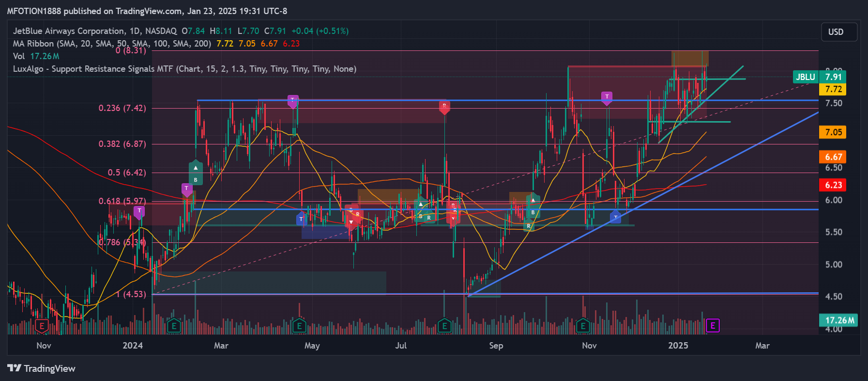This screenshot has height=381, width=868.
Task: Click the 7.91 last price label
Action: tap(833, 77)
